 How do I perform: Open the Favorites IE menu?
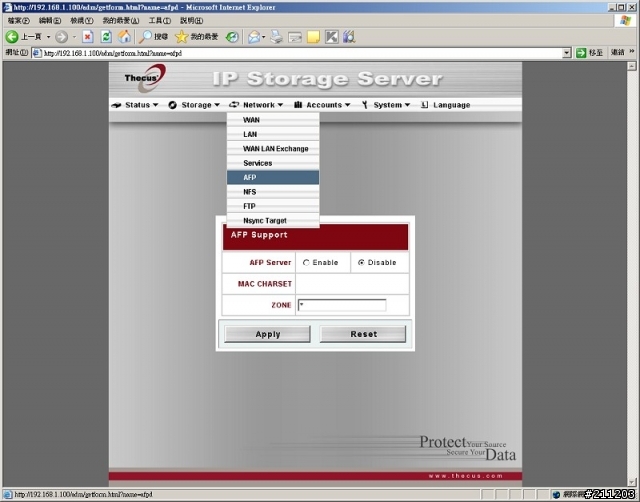[x=121, y=20]
